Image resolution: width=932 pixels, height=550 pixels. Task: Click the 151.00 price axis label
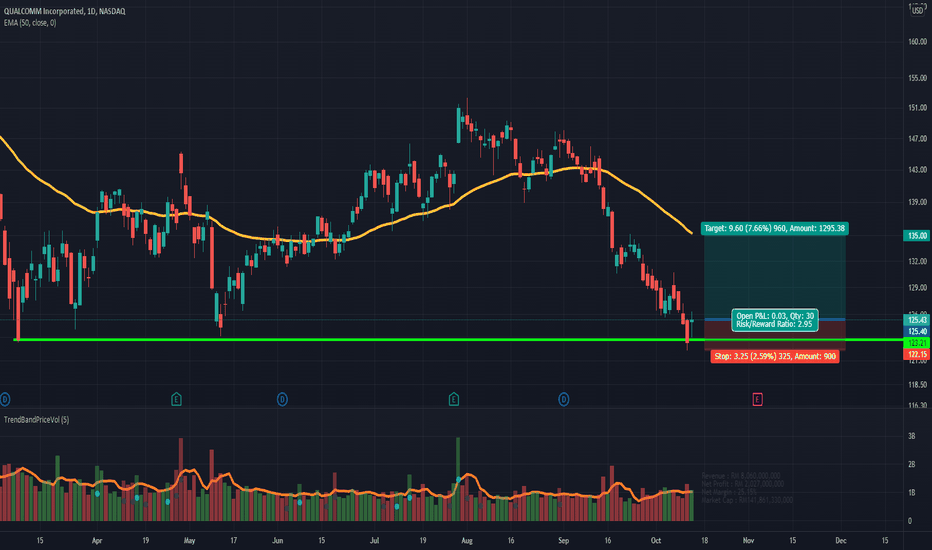tap(918, 108)
